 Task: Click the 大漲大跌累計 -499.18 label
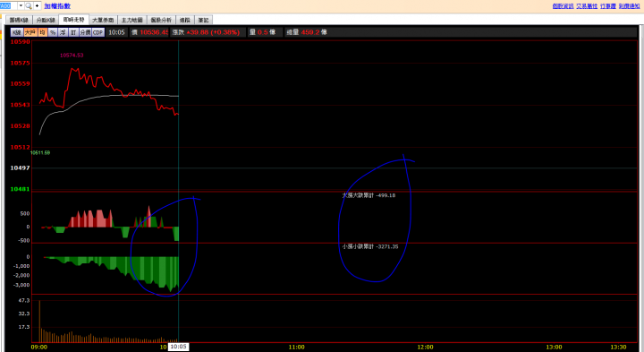[x=369, y=195]
